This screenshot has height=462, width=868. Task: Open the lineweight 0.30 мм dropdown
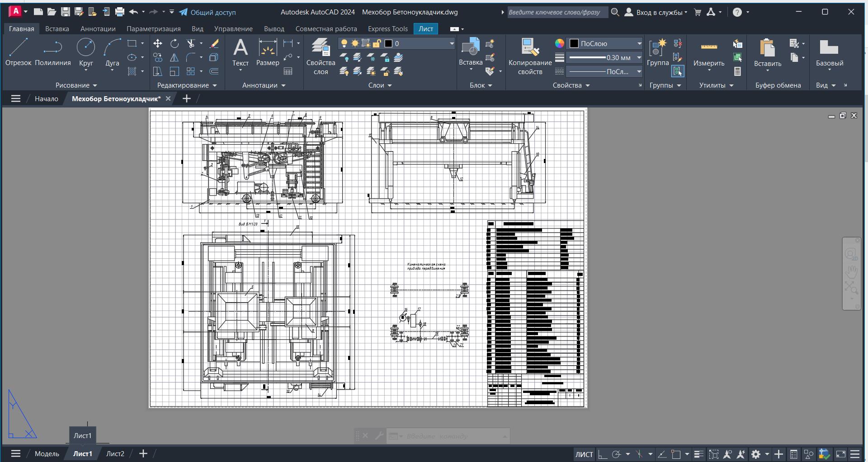point(639,58)
